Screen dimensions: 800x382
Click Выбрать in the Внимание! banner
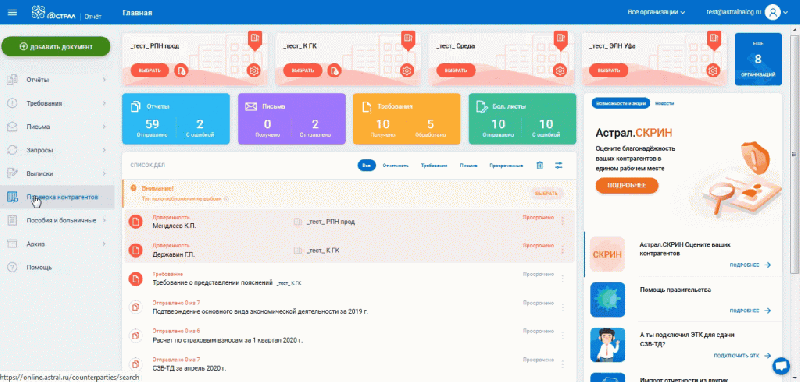(546, 193)
